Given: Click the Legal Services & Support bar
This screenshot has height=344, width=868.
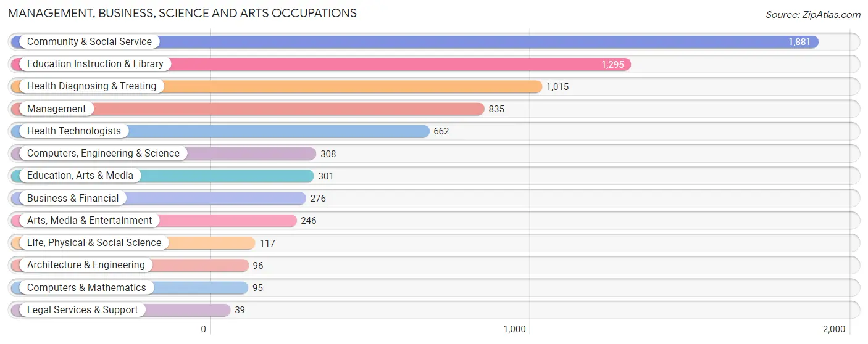Looking at the screenshot, I should point(120,310).
